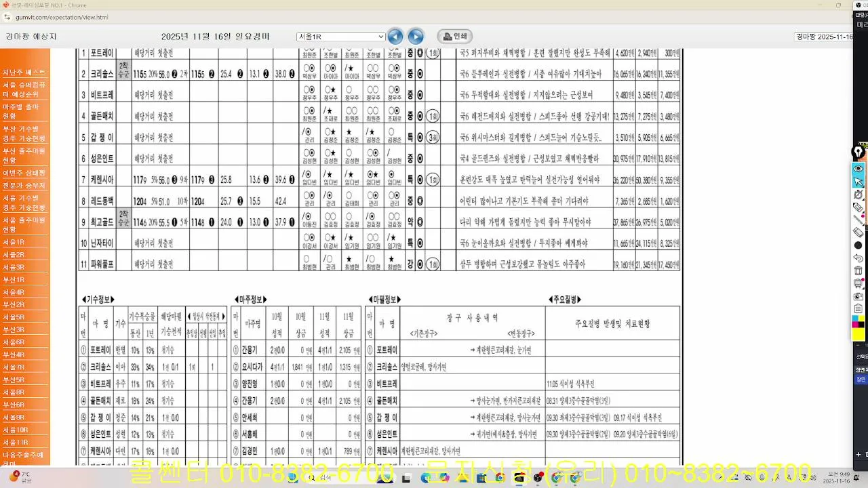Viewport: 868px width, 488px height.
Task: Select 서울11R in the sidebar
Action: click(15, 443)
